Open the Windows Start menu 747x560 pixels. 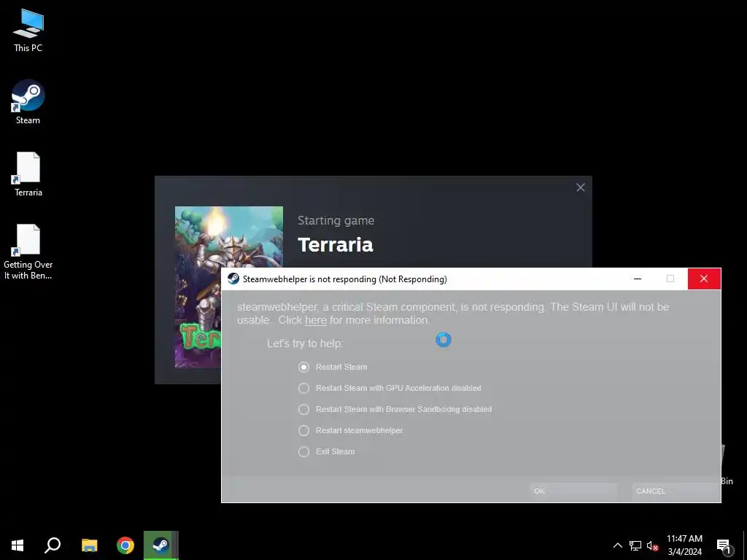18,545
